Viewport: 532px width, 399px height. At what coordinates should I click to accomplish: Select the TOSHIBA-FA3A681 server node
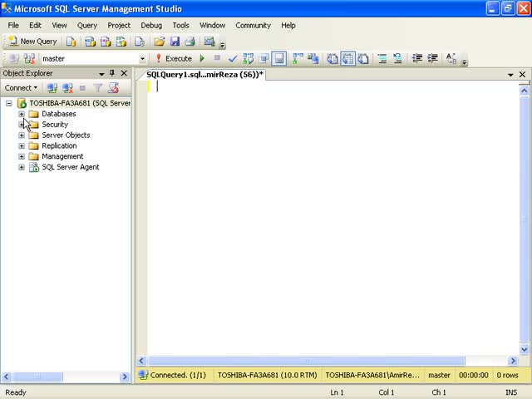[x=80, y=103]
